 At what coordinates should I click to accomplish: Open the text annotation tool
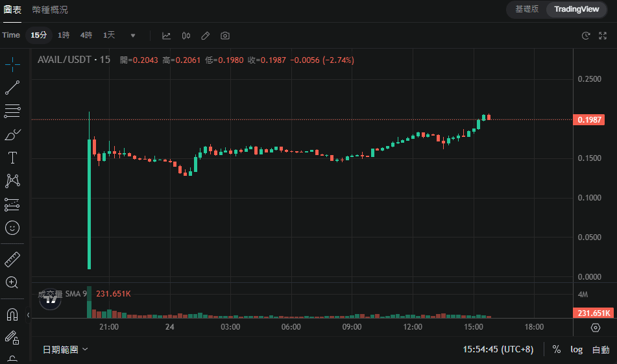12,158
